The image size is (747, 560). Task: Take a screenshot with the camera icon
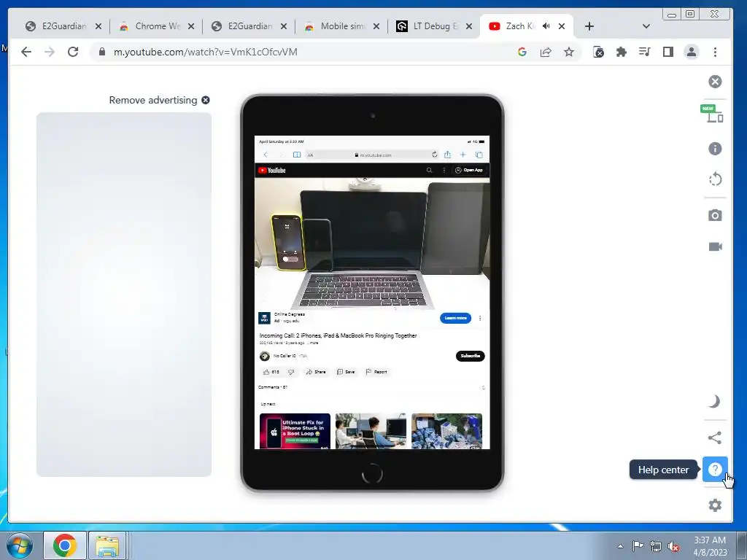(715, 215)
